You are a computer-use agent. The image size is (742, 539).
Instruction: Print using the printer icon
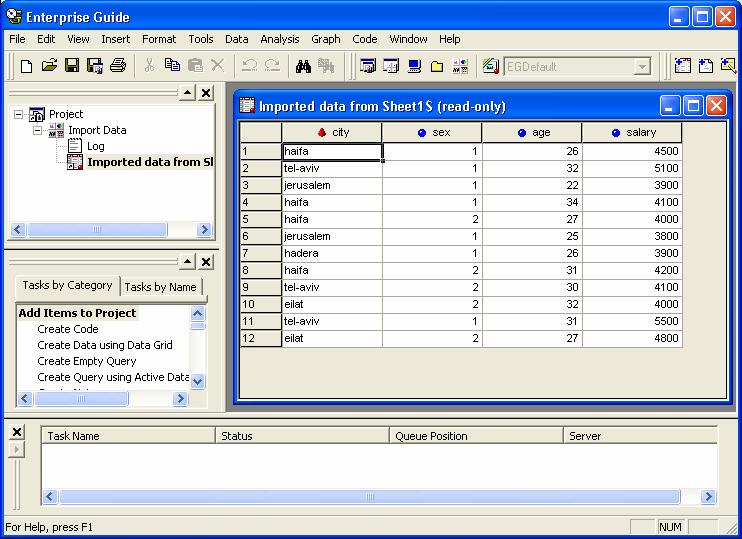(x=118, y=66)
